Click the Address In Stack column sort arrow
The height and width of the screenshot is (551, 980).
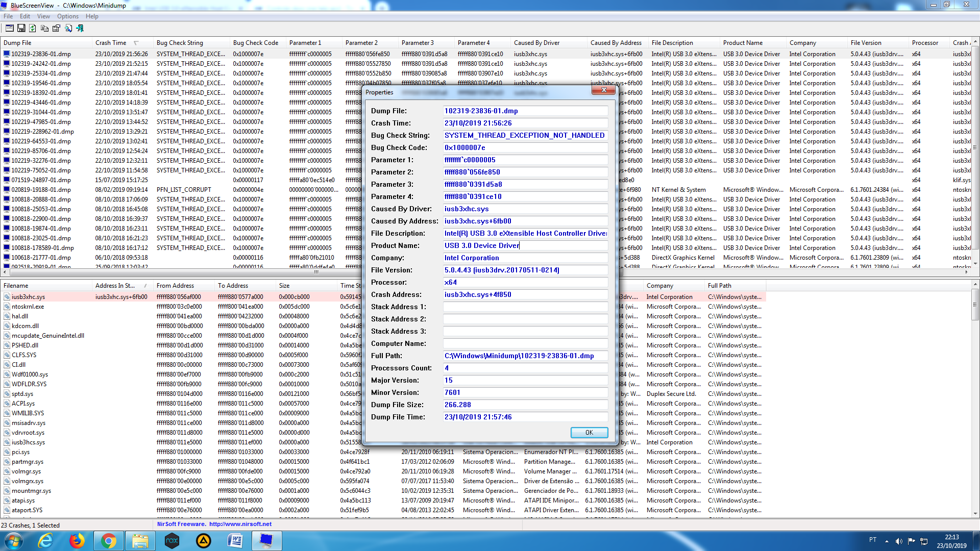[x=146, y=286]
